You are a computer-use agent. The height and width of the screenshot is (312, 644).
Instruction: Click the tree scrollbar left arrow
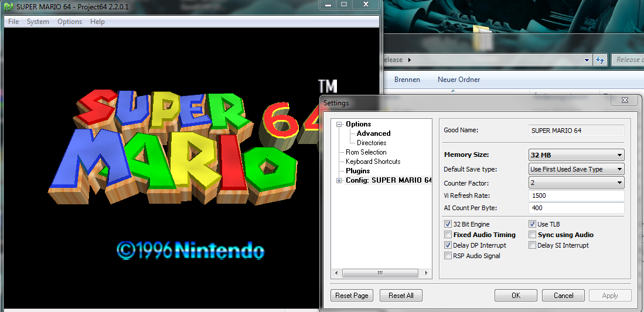click(336, 273)
